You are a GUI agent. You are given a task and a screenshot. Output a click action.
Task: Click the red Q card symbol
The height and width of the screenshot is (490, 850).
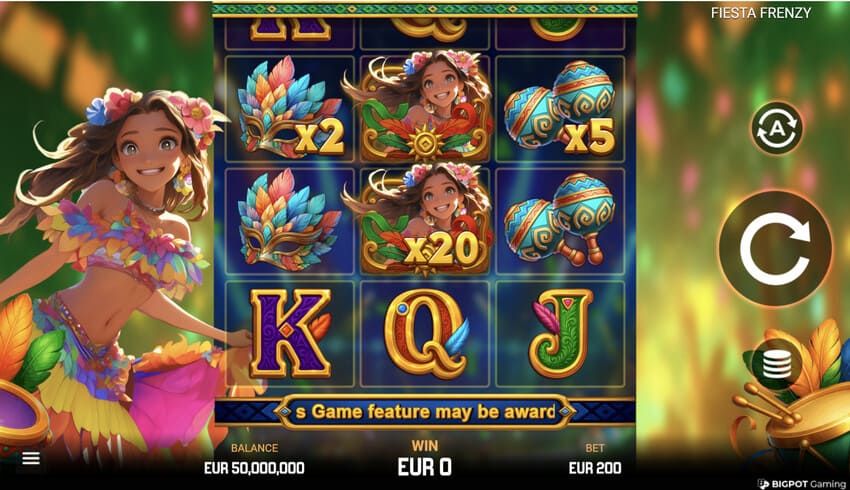[x=426, y=333]
